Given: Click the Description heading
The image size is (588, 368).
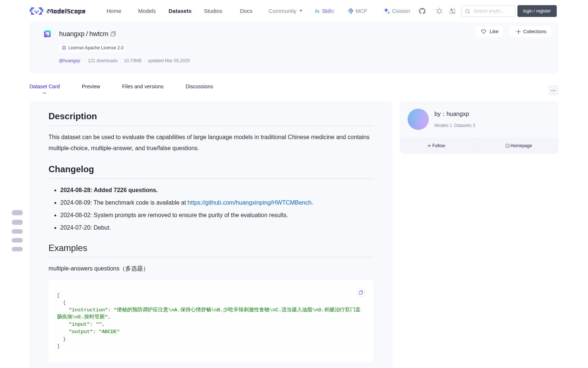Looking at the screenshot, I should click(73, 116).
